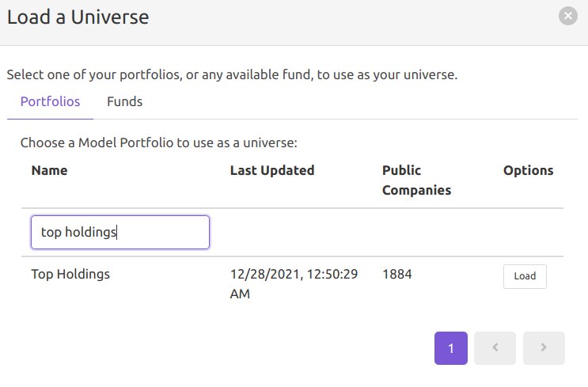Sort by Public Companies column header
This screenshot has width=588, height=387.
coord(416,180)
